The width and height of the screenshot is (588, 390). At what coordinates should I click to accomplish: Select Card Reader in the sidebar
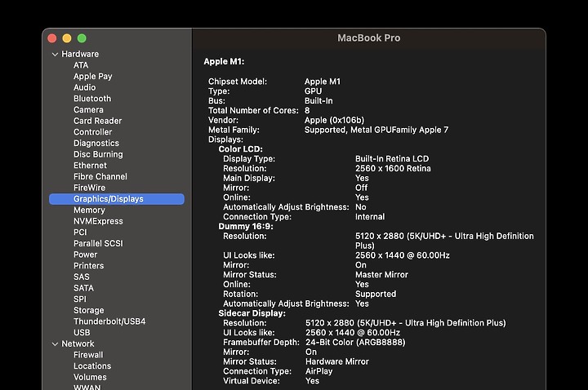point(97,121)
